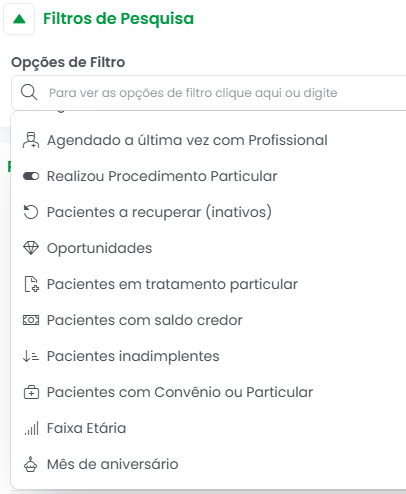Click the medical kit Convênio icon

tap(31, 392)
